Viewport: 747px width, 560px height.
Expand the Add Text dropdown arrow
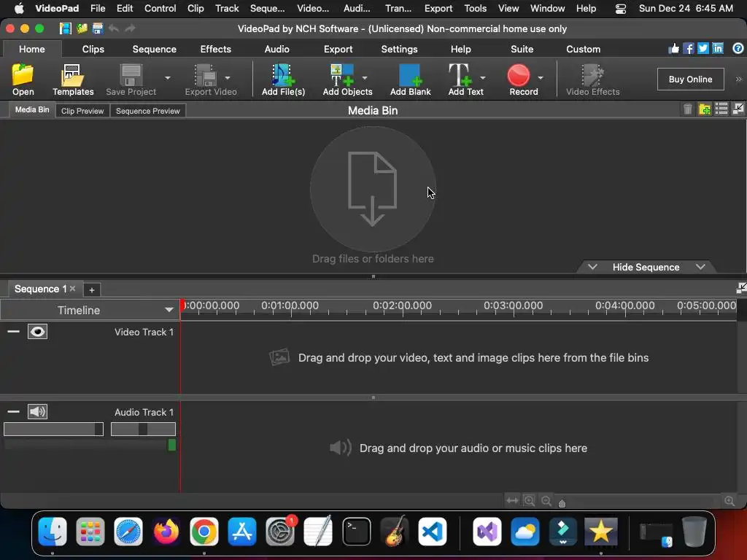[483, 78]
